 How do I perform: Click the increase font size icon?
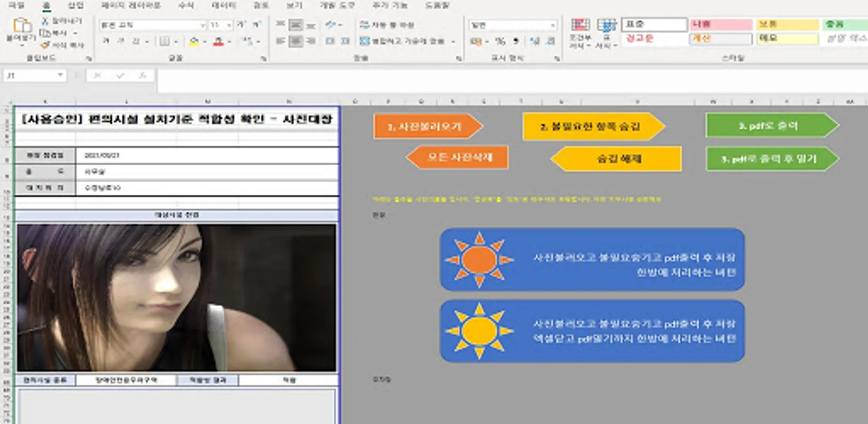[242, 24]
